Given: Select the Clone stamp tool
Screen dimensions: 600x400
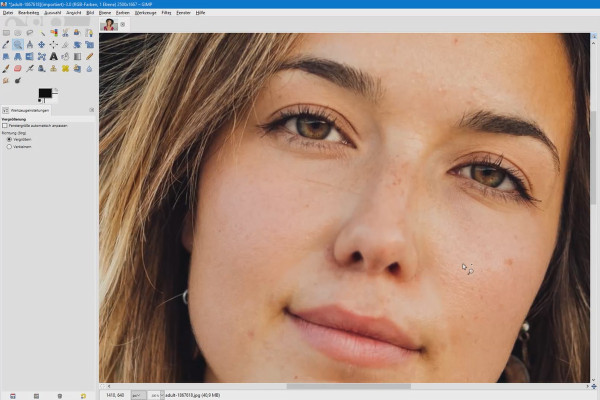Looking at the screenshot, I should 54,69.
